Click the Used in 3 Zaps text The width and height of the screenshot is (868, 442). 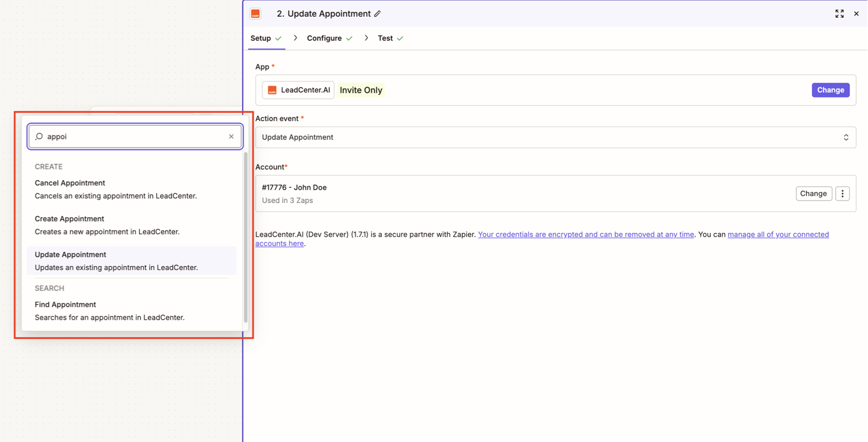pos(288,201)
